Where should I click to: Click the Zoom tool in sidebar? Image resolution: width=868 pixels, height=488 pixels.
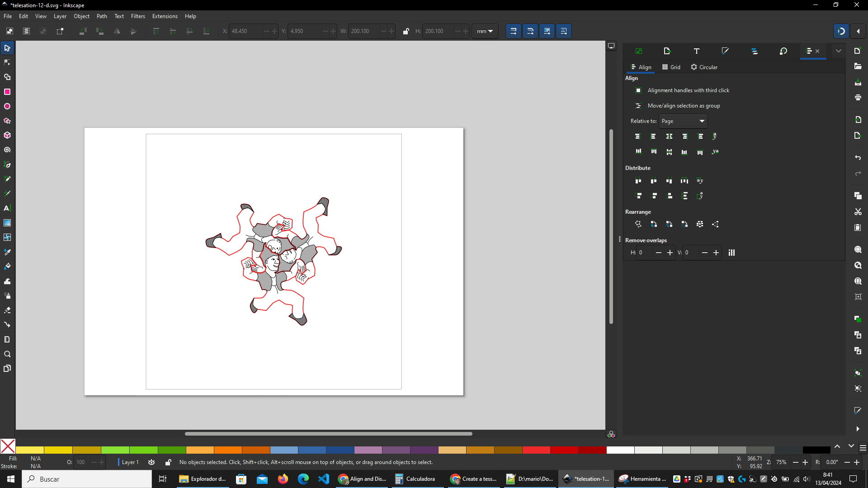click(7, 354)
